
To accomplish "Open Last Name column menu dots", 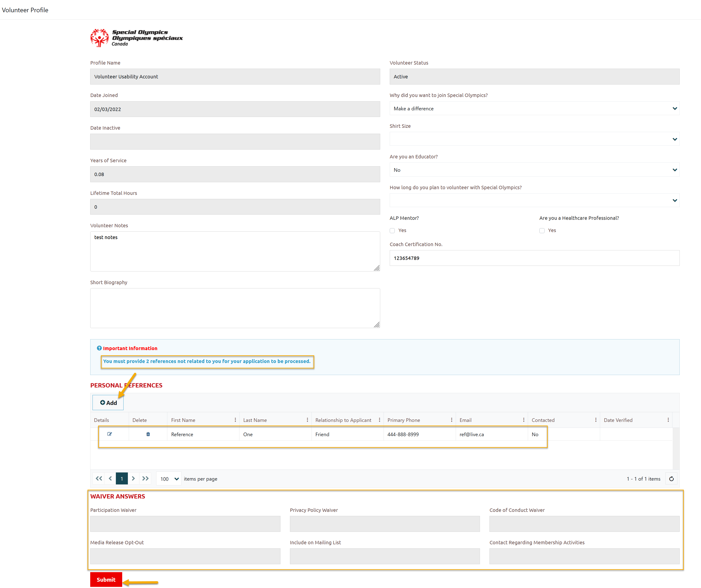I will click(x=307, y=420).
